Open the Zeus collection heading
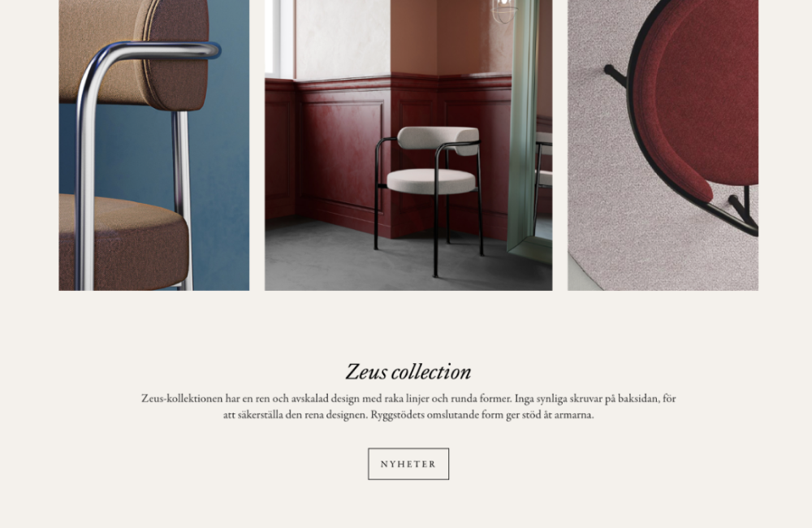 click(408, 371)
